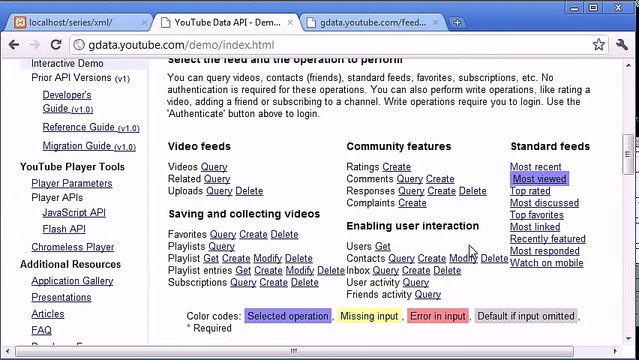Reload the page with the refresh icon
Viewport: 639px width, 360px height.
tap(56, 44)
